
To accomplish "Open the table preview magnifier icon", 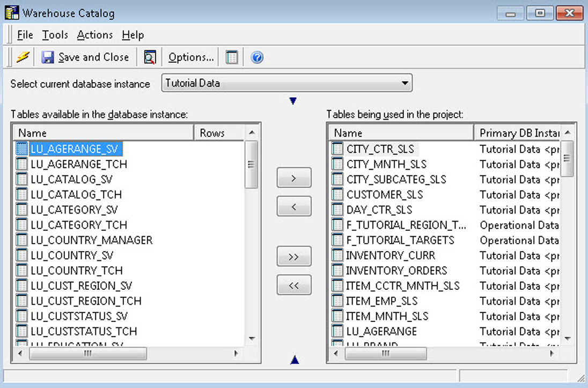I will click(150, 57).
